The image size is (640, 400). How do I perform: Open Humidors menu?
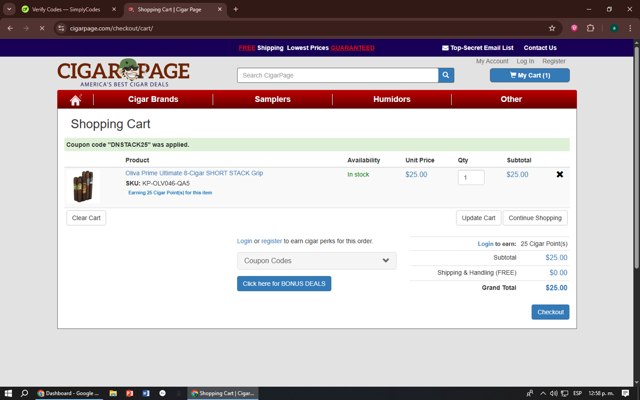pyautogui.click(x=392, y=99)
